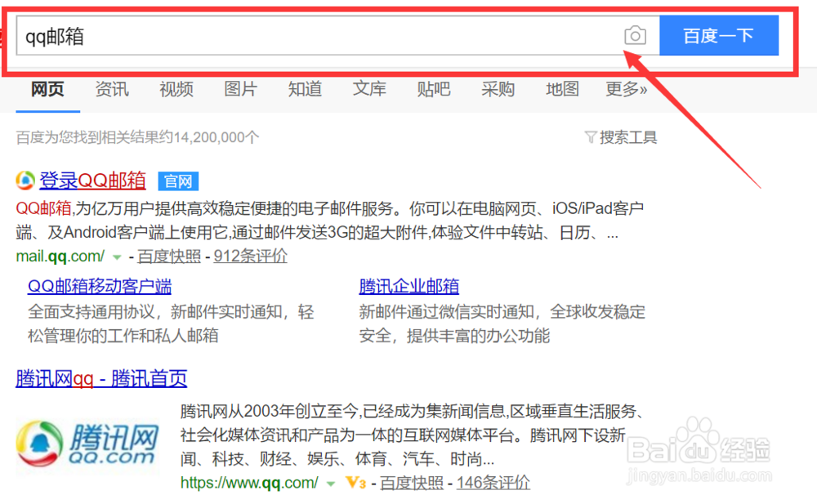Image resolution: width=817 pixels, height=504 pixels.
Task: Click the 百度一下 search button
Action: tap(718, 35)
